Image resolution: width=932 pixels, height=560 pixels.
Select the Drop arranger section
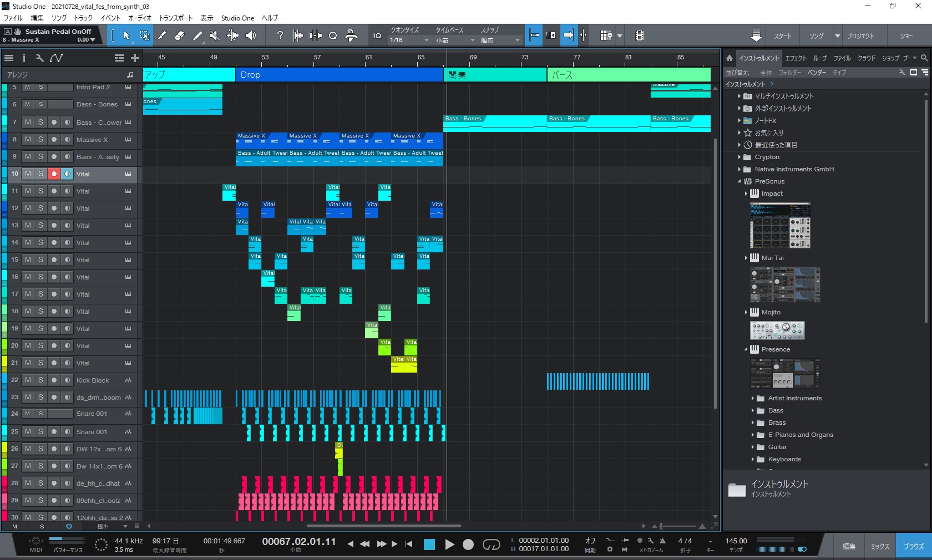[340, 74]
